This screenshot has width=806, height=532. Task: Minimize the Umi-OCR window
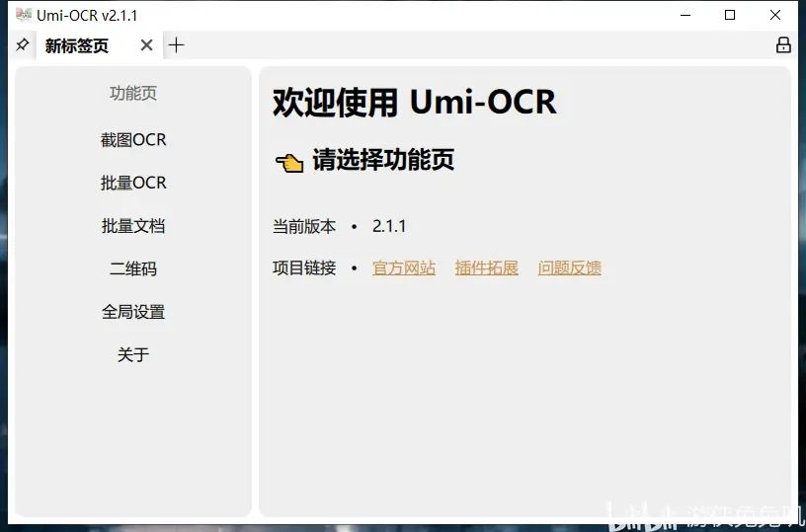(x=685, y=16)
